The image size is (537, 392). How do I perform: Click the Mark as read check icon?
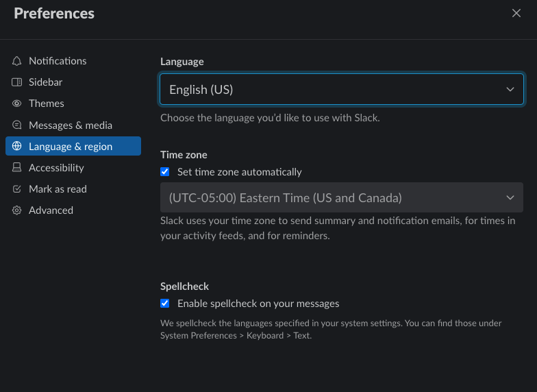click(x=16, y=189)
